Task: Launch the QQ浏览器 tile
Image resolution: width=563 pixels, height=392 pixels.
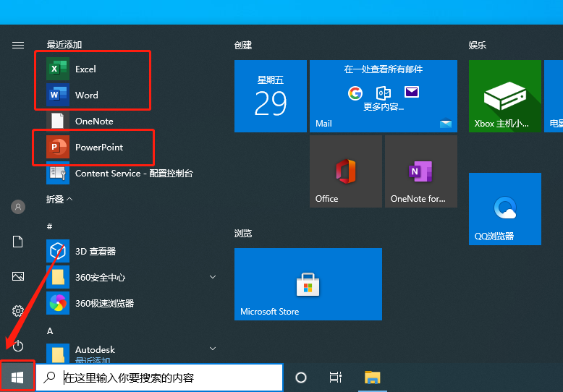Action: click(x=505, y=209)
